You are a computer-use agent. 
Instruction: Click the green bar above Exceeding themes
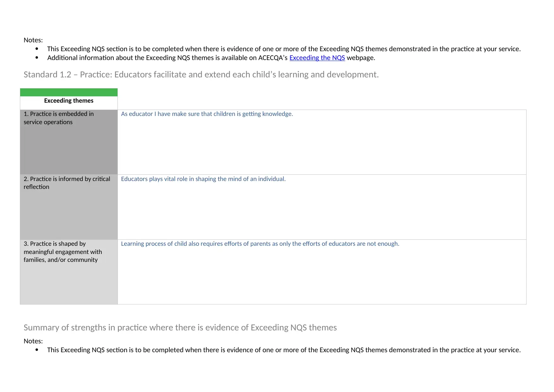pos(69,92)
